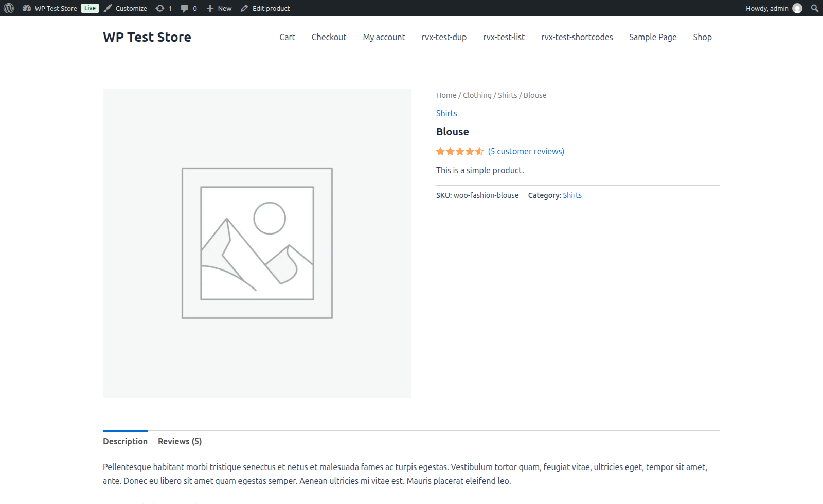Click the Clothing breadcrumb
The image size is (823, 504).
point(477,95)
